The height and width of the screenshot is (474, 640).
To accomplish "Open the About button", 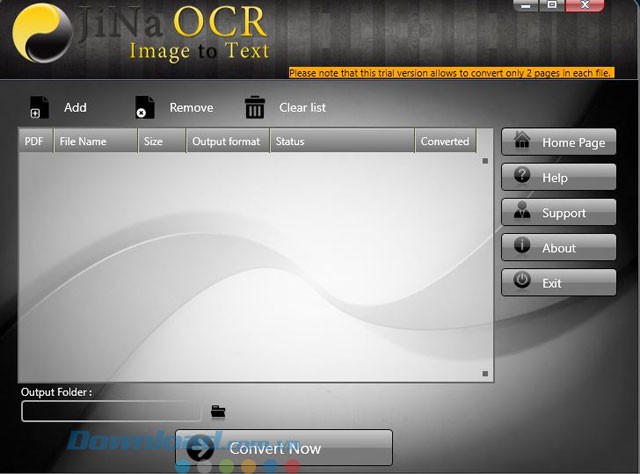I will 558,247.
